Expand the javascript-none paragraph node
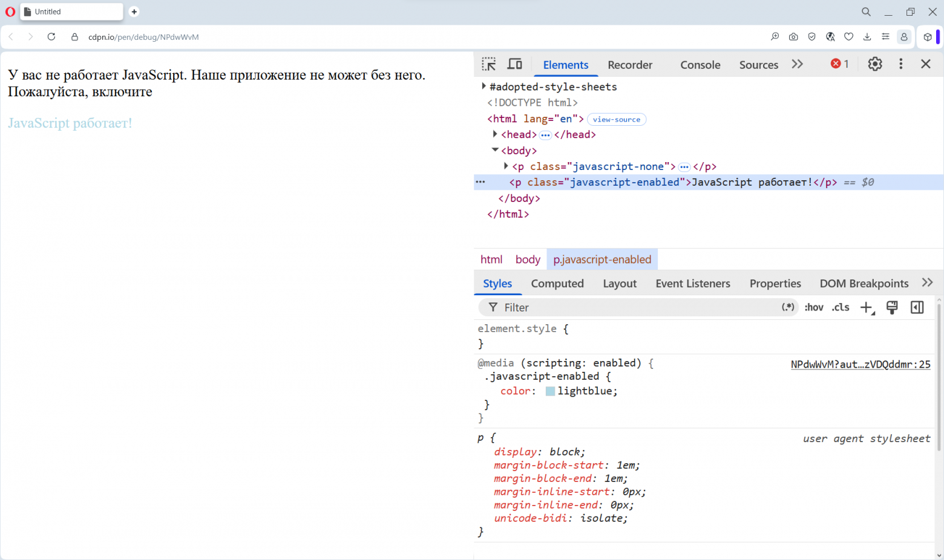 click(x=506, y=166)
